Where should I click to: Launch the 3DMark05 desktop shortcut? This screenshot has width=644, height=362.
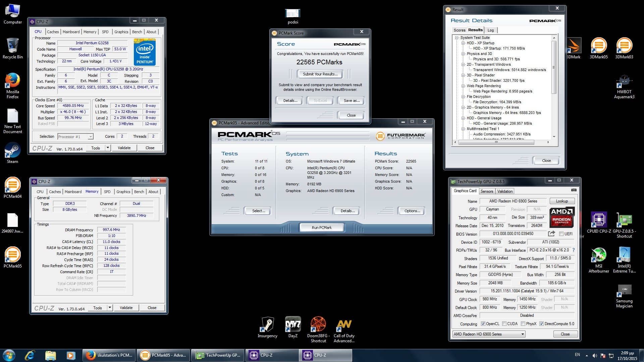599,49
